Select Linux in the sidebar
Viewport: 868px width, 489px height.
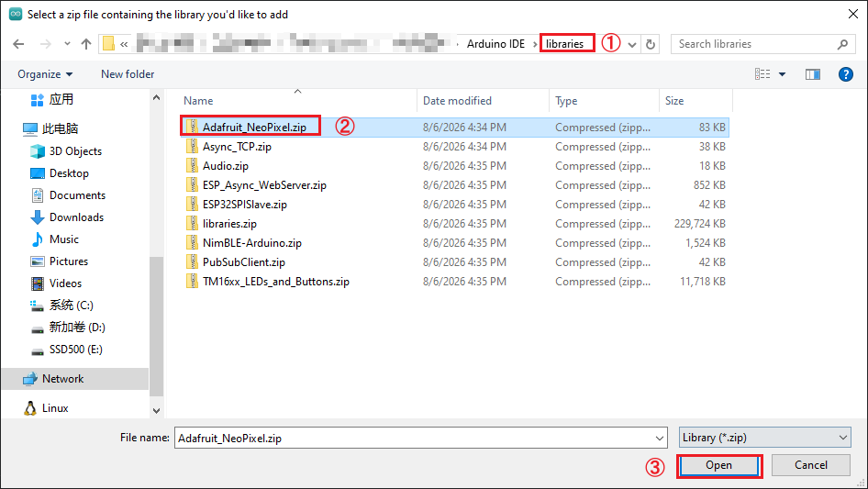point(55,408)
